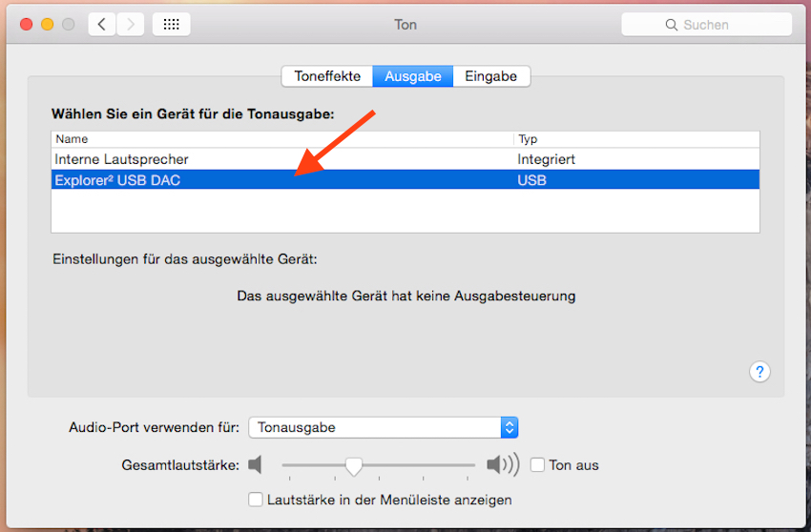This screenshot has height=532, width=811.
Task: Switch to the Eingabe tab
Action: point(490,76)
